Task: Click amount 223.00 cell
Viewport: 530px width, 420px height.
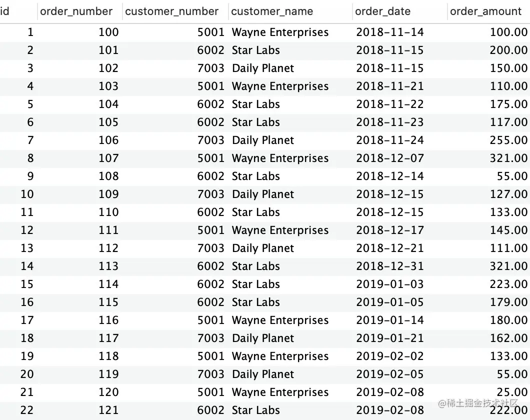Action: (x=508, y=284)
